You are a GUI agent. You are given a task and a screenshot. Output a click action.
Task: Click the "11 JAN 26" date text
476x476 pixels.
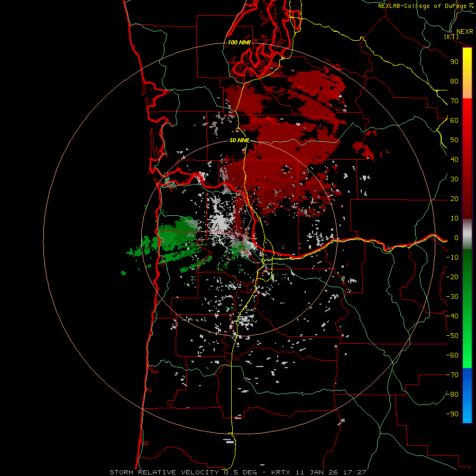pyautogui.click(x=318, y=472)
